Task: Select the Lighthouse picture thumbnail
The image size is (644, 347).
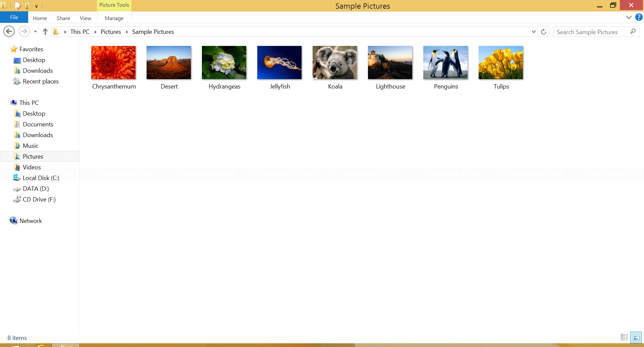Action: click(390, 62)
